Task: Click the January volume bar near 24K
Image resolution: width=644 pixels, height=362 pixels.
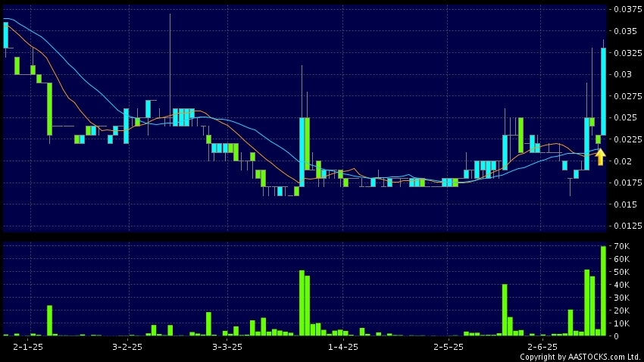Action: click(x=50, y=320)
